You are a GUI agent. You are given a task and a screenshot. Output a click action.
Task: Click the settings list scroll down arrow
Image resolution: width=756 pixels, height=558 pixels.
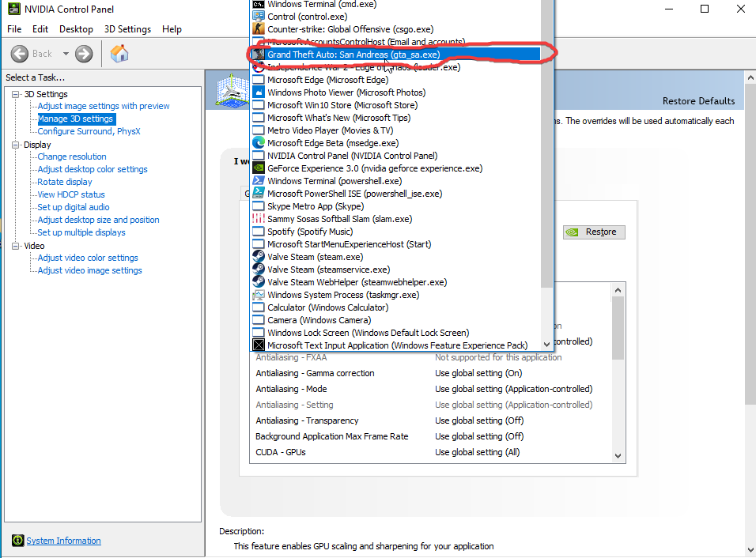coord(618,456)
